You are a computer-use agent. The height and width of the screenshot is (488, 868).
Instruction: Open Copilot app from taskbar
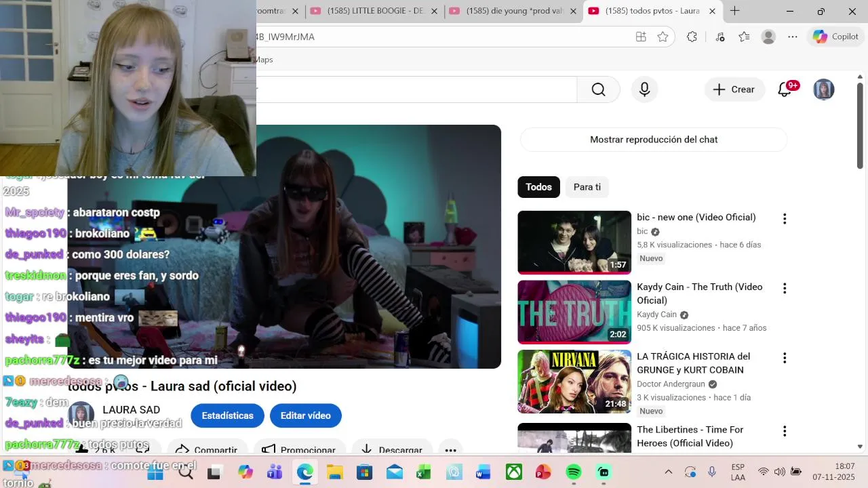pos(245,472)
